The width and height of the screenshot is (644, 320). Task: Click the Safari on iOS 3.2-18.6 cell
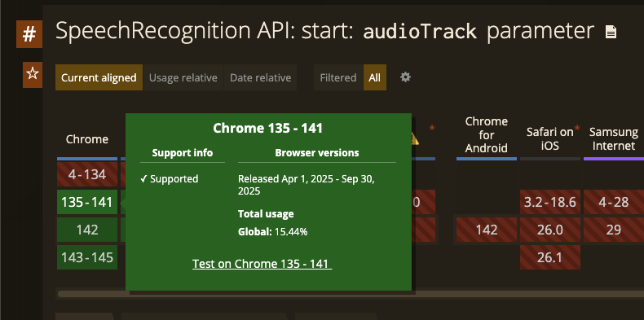click(x=550, y=202)
